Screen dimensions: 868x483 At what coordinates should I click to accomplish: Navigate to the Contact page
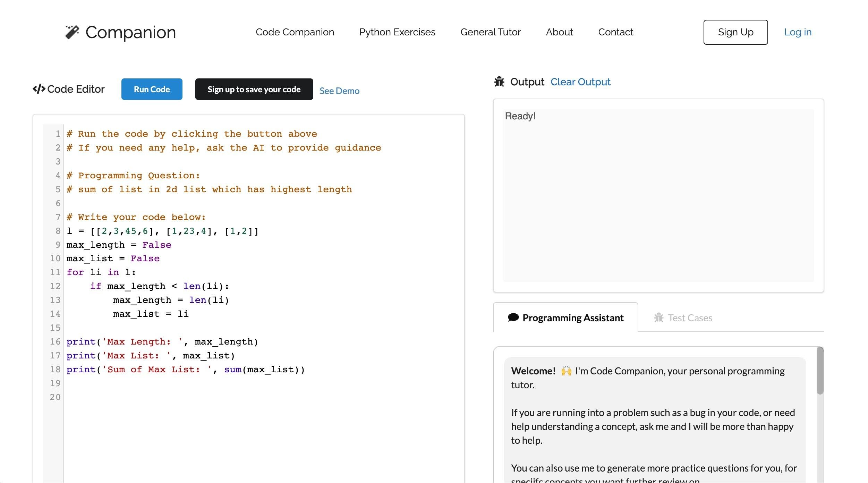pyautogui.click(x=615, y=32)
